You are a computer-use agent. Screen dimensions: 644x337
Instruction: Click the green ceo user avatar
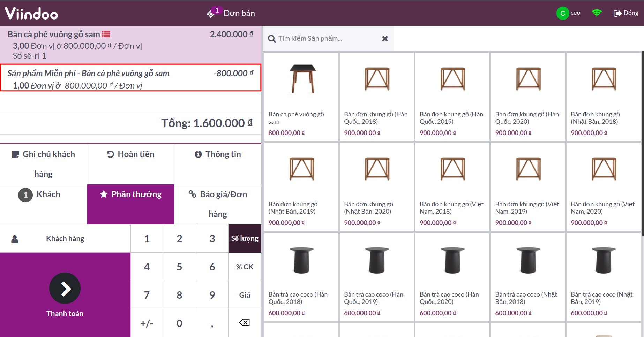click(x=562, y=13)
